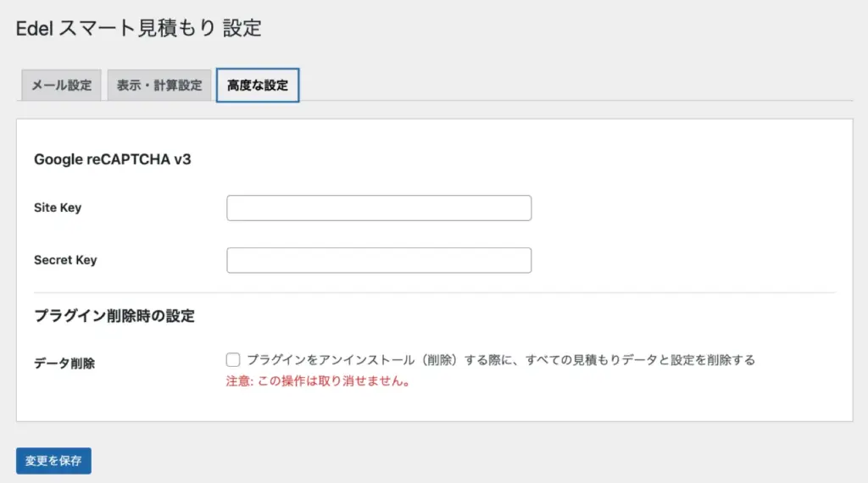The height and width of the screenshot is (483, 868).
Task: Enable the データ削除 uninstall checkbox
Action: [233, 360]
